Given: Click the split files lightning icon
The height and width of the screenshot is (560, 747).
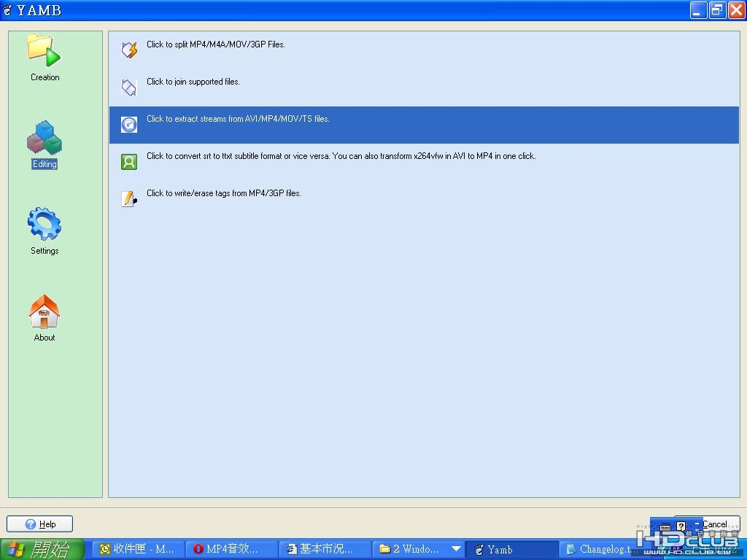Looking at the screenshot, I should point(129,50).
